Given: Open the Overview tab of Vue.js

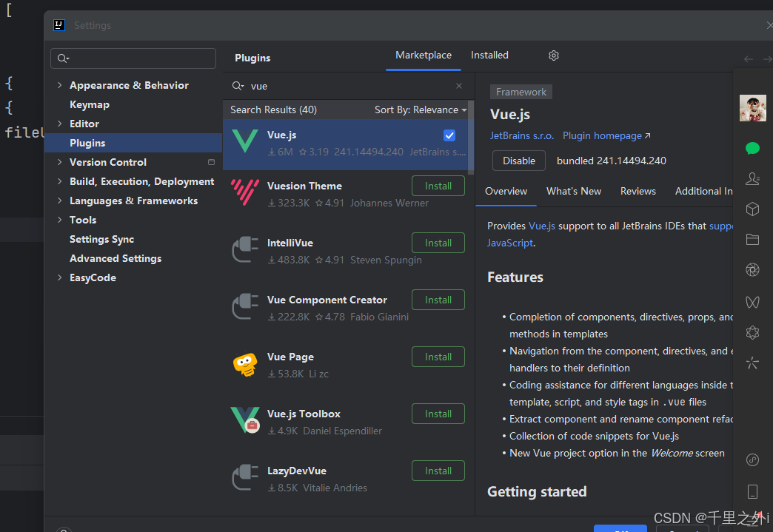Looking at the screenshot, I should tap(506, 191).
